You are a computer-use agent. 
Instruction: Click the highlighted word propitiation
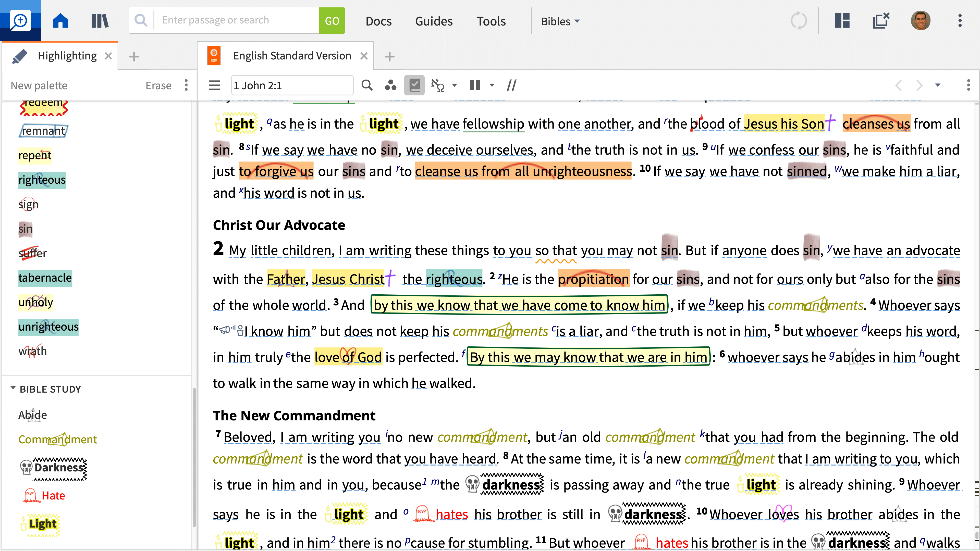(x=593, y=279)
